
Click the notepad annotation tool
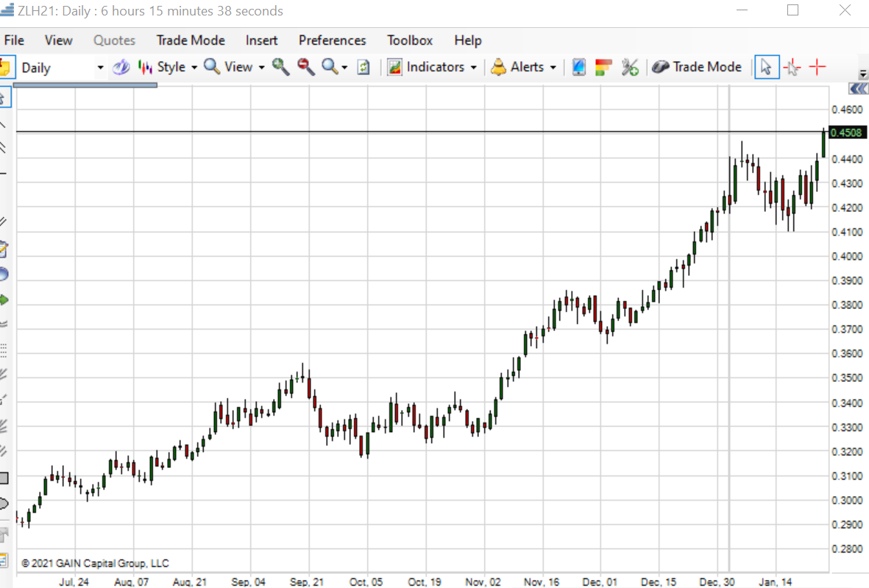(x=4, y=249)
